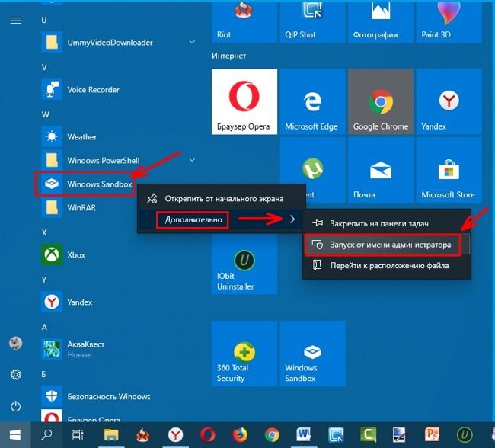Launch the Windows Sandbox tile

(x=312, y=354)
